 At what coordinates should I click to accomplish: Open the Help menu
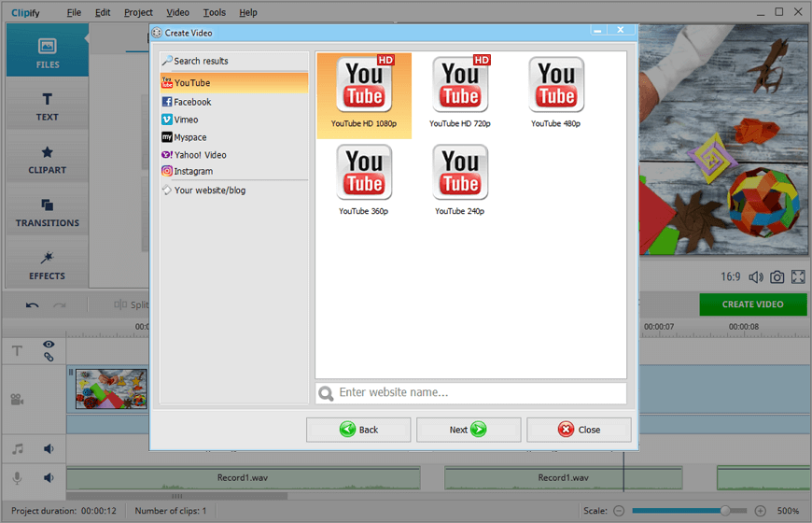tap(248, 12)
